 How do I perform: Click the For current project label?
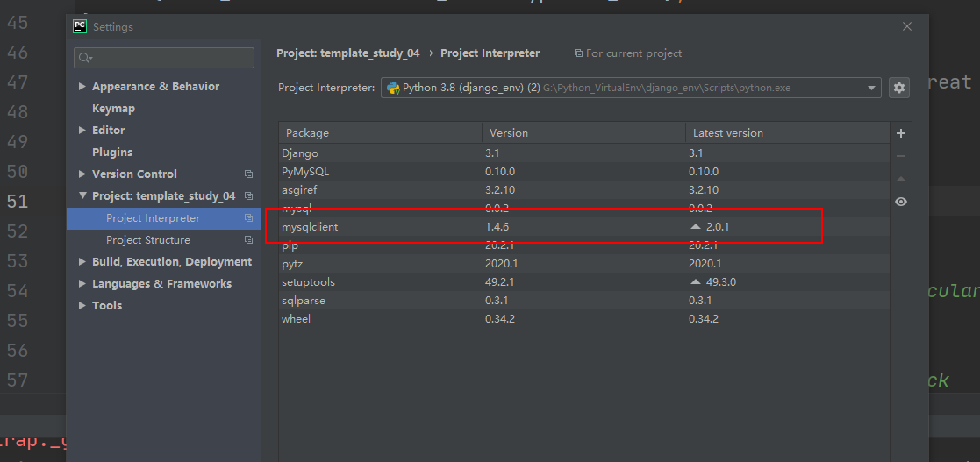click(633, 53)
